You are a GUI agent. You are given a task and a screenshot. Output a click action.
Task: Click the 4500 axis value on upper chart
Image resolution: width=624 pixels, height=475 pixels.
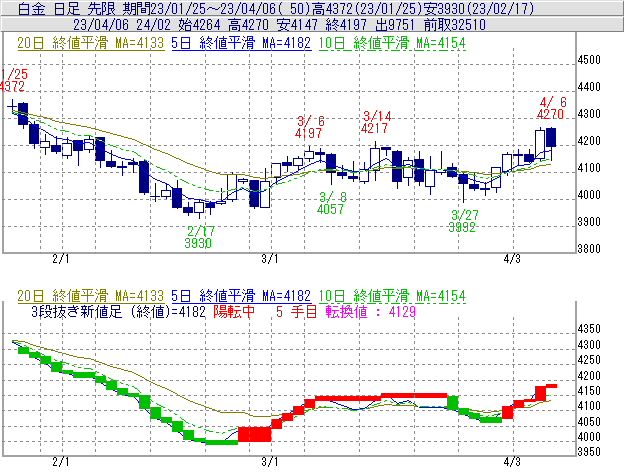(x=589, y=60)
